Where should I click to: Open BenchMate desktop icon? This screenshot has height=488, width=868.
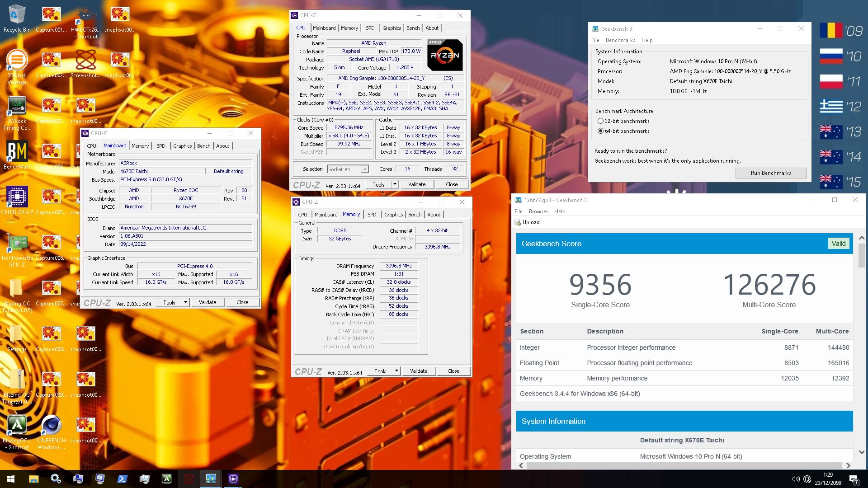[x=17, y=155]
